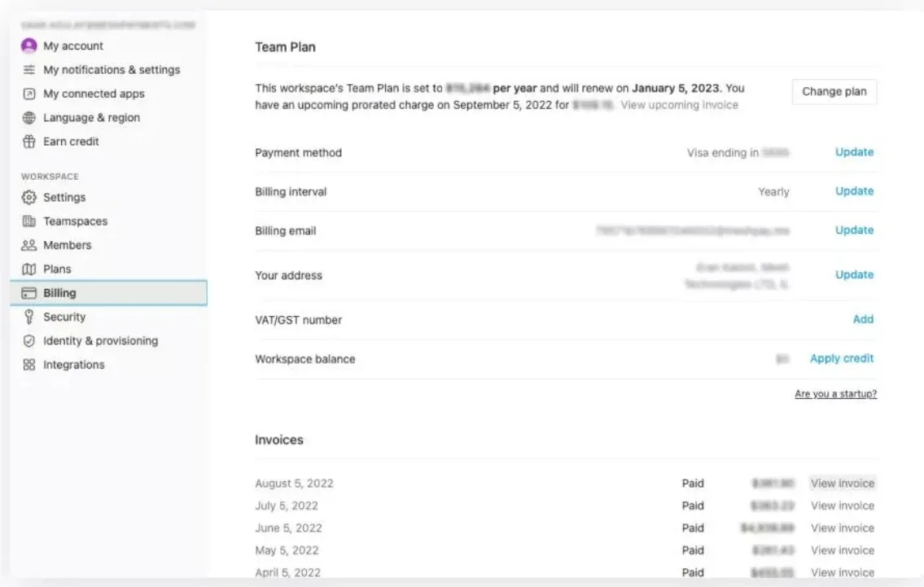
Task: Click the Members people icon
Action: coord(28,245)
